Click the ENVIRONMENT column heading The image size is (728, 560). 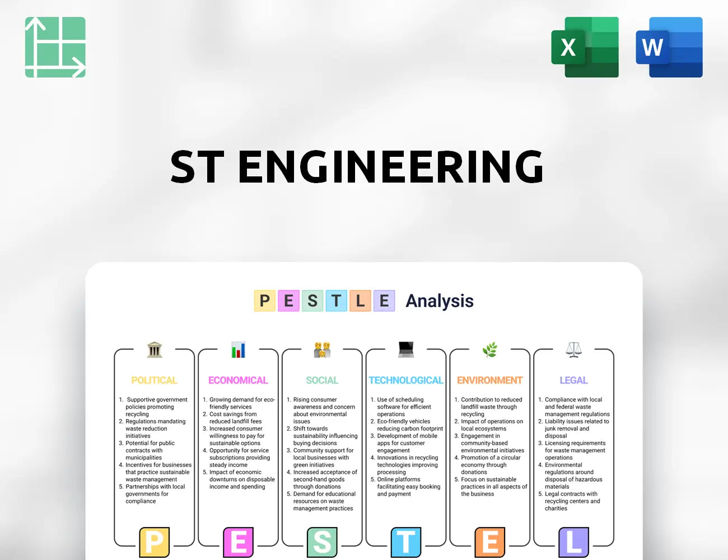click(490, 380)
